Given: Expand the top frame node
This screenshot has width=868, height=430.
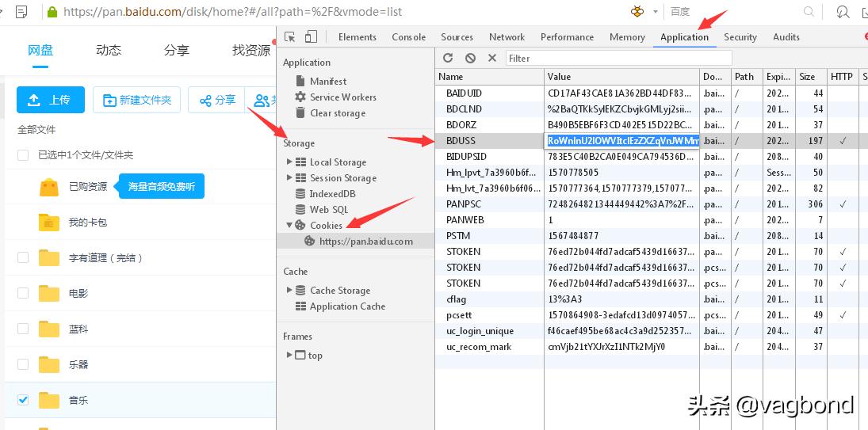Looking at the screenshot, I should [x=289, y=355].
